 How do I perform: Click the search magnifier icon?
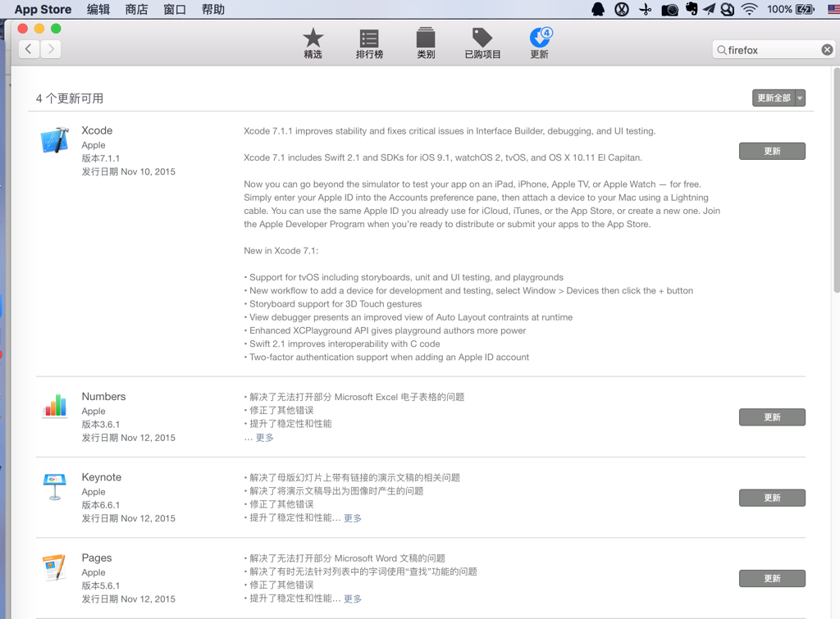click(722, 50)
